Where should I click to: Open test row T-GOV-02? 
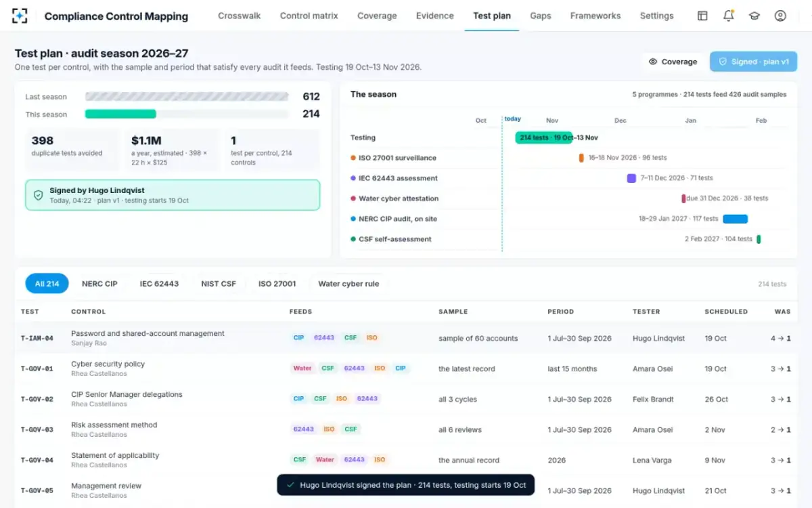tap(406, 399)
